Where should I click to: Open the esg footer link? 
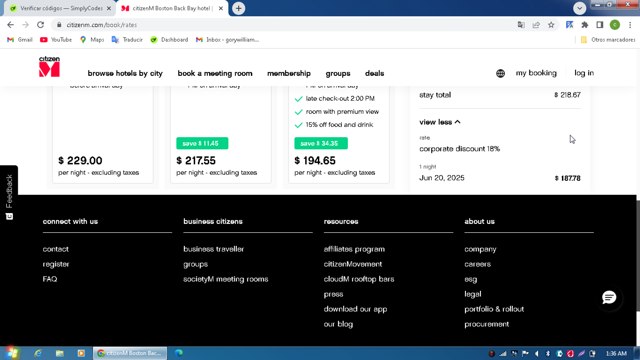471,279
